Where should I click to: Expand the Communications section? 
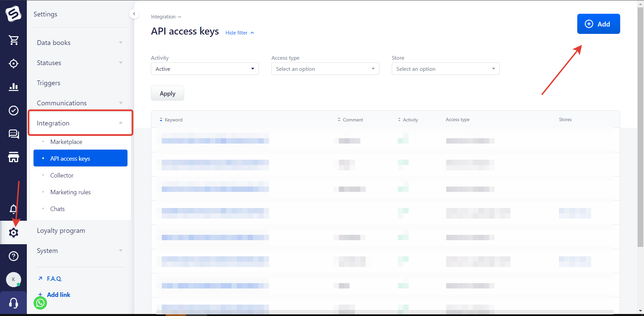80,103
